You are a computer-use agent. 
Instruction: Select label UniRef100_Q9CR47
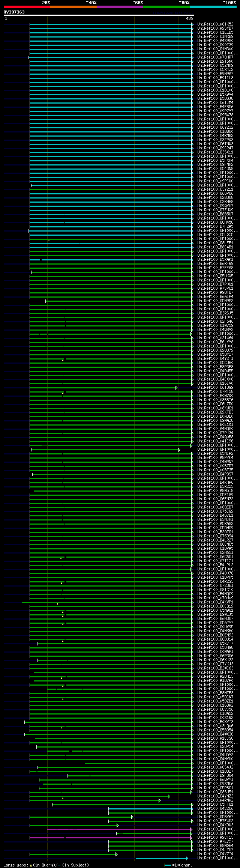pyautogui.click(x=215, y=148)
